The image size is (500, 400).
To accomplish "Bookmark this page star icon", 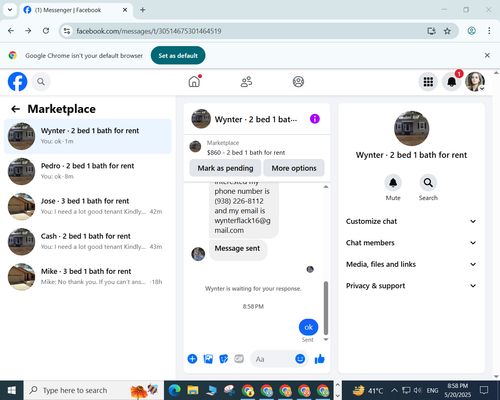I will [447, 31].
